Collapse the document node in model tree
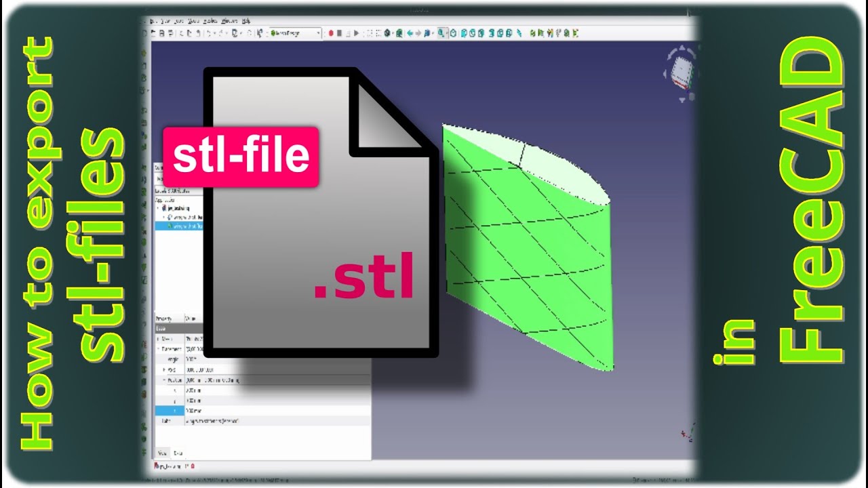Image resolution: width=868 pixels, height=488 pixels. tap(158, 208)
